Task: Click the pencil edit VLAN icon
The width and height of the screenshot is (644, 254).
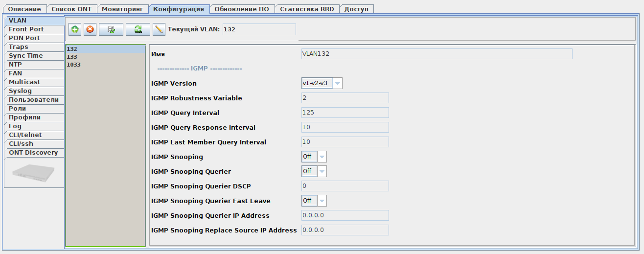Action: (159, 29)
